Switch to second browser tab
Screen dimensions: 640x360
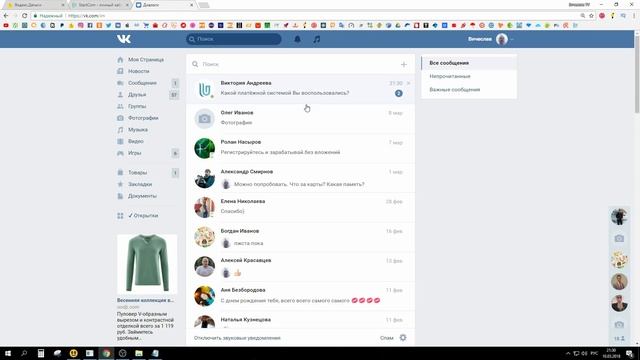pos(99,5)
